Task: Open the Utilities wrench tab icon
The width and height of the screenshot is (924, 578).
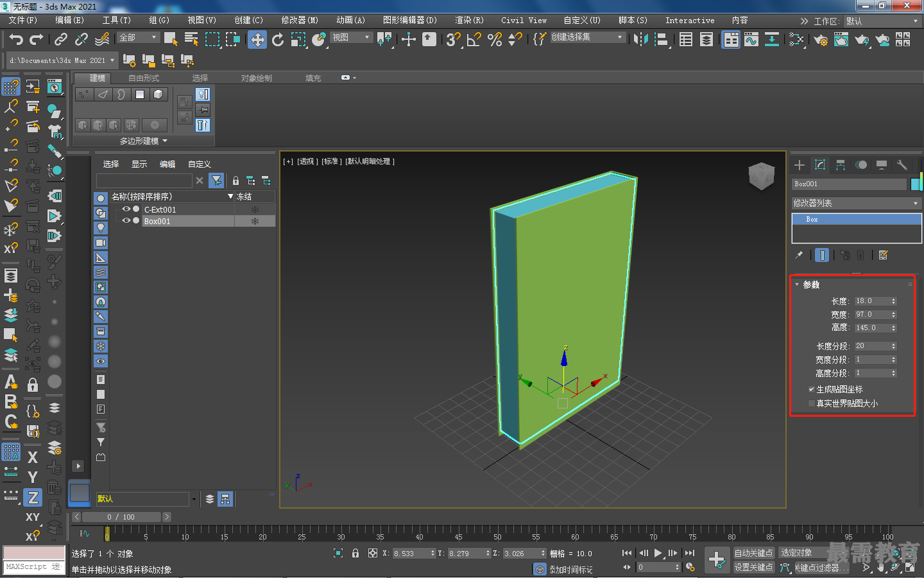Action: (902, 165)
